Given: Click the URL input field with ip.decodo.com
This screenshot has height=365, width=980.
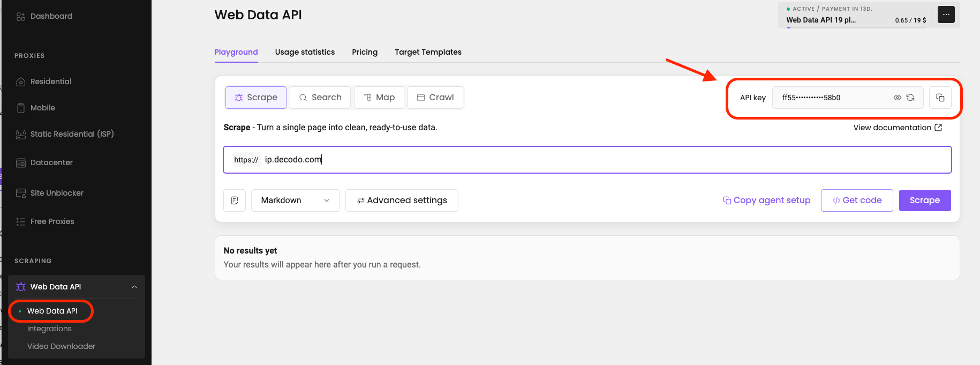Looking at the screenshot, I should [587, 160].
